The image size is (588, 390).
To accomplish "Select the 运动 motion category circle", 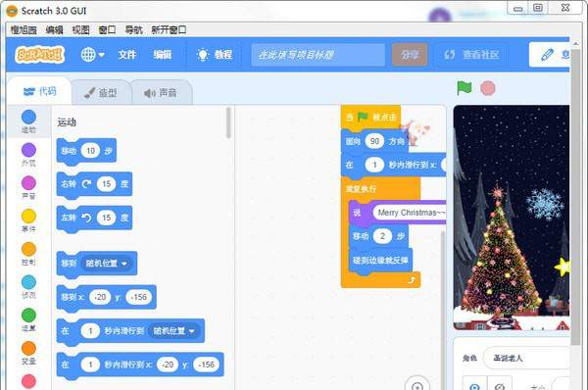I will [28, 117].
